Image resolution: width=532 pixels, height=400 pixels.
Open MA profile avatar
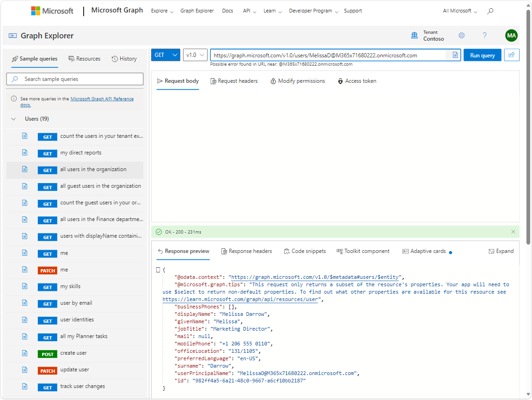tap(511, 35)
